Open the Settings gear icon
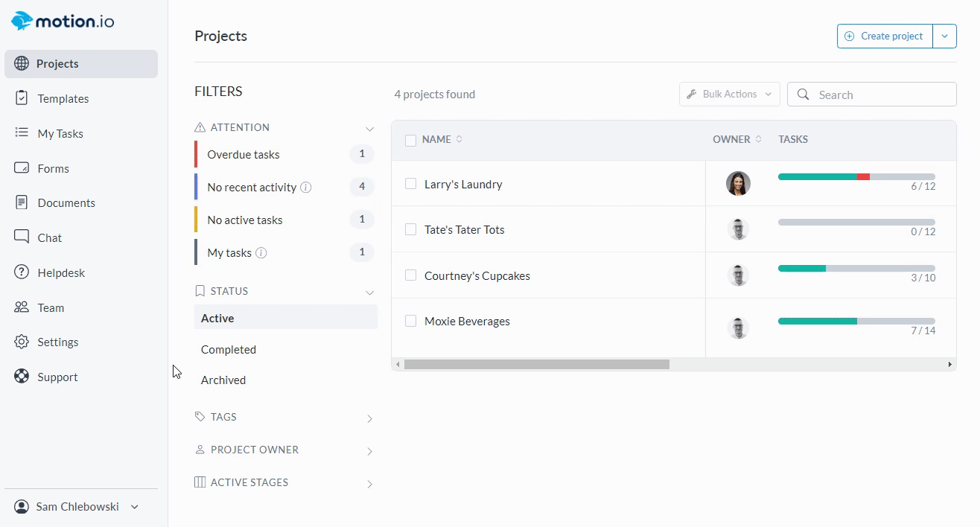The height and width of the screenshot is (527, 980). (x=22, y=342)
